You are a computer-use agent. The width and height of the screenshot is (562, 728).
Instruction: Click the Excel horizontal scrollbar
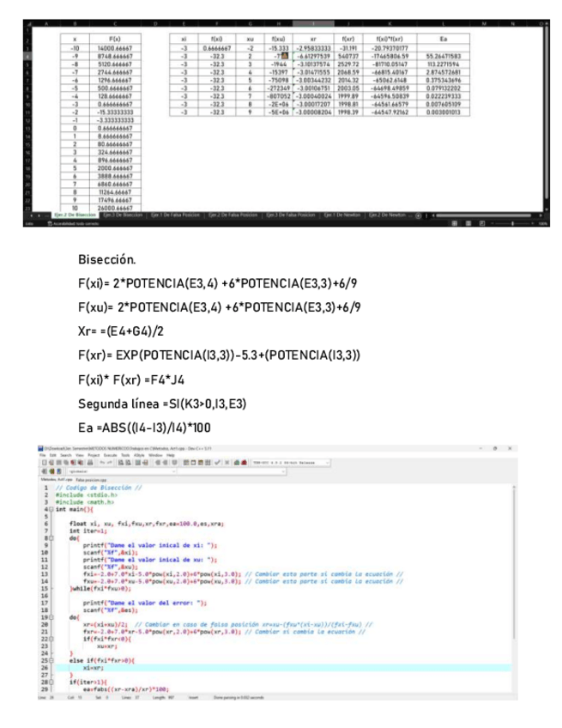click(483, 215)
